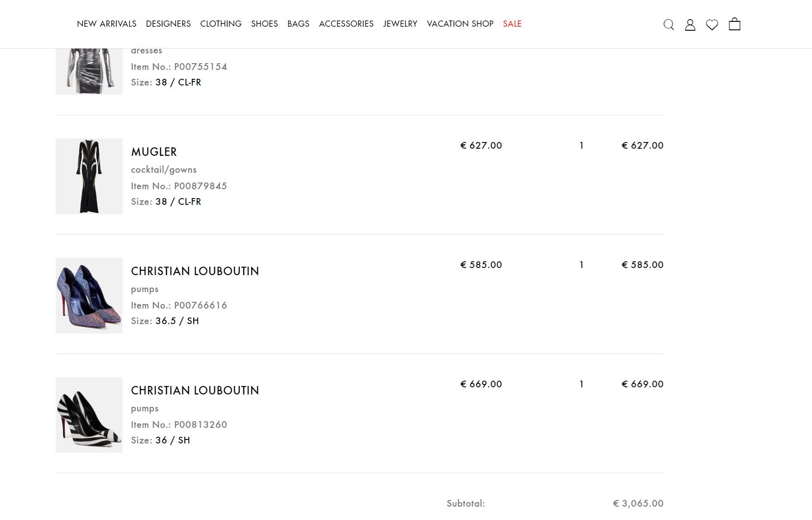Open the Designers menu
The height and width of the screenshot is (520, 812).
coord(168,24)
